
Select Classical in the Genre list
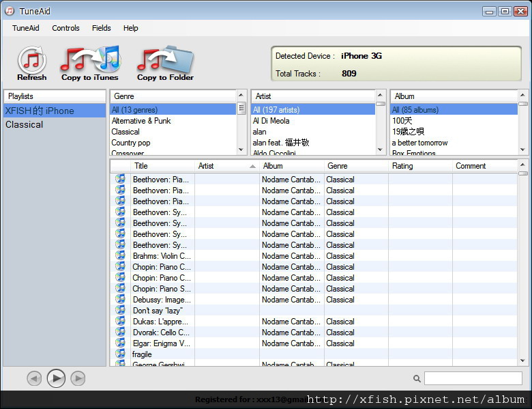[173, 132]
